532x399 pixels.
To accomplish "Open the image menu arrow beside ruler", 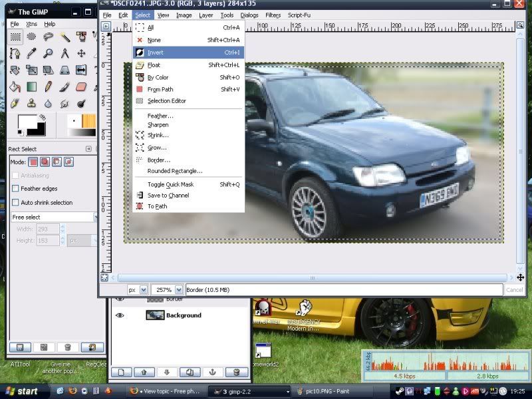I will [106, 27].
